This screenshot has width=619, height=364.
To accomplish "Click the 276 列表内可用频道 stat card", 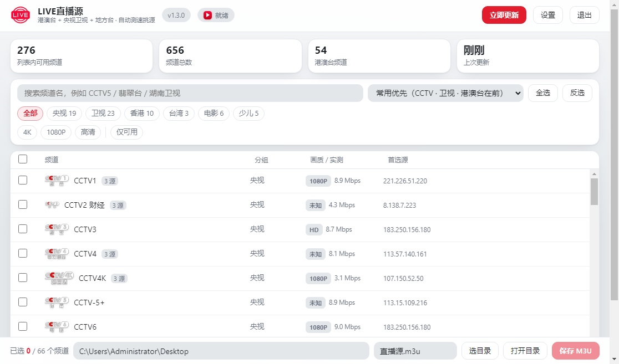I will click(x=82, y=56).
